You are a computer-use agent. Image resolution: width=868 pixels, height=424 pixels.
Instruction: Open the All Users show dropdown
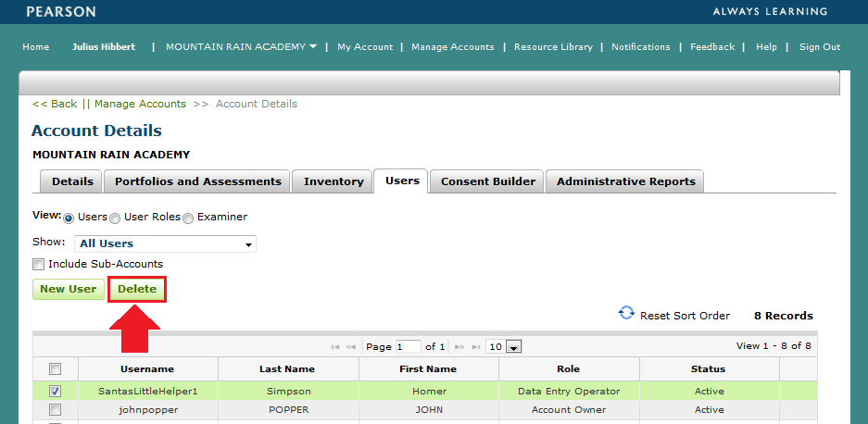click(x=165, y=244)
